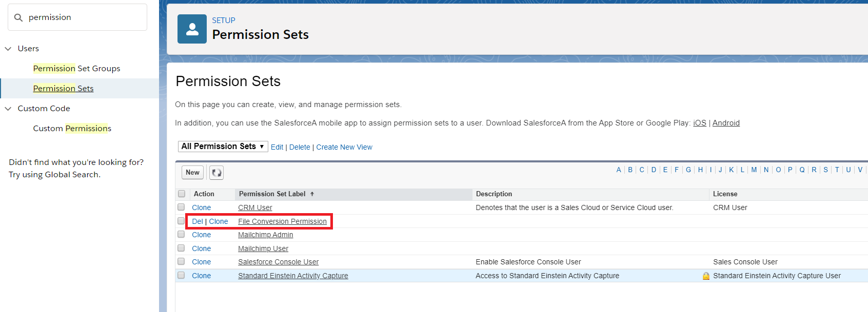This screenshot has width=868, height=312.
Task: Collapse the Custom Code section chevron
Action: [8, 109]
